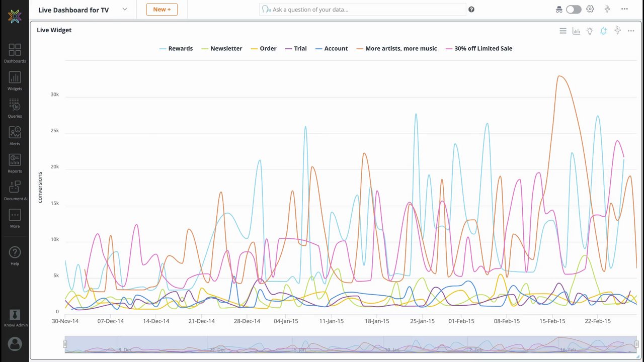Open the More sidebar menu
The width and height of the screenshot is (644, 362).
click(15, 218)
